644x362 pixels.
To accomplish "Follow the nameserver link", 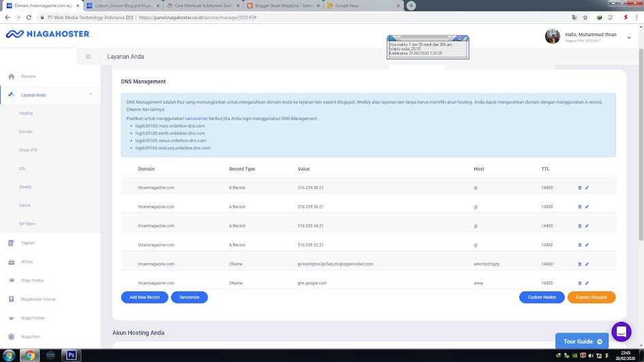I will (196, 119).
